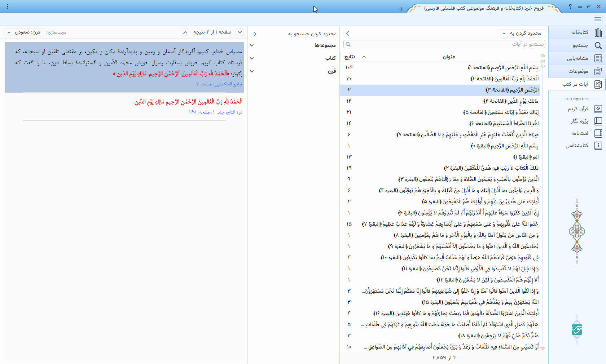Expand the مجموعه‌ها filter section
Viewport: 606px width, 364px height.
pyautogui.click(x=252, y=45)
